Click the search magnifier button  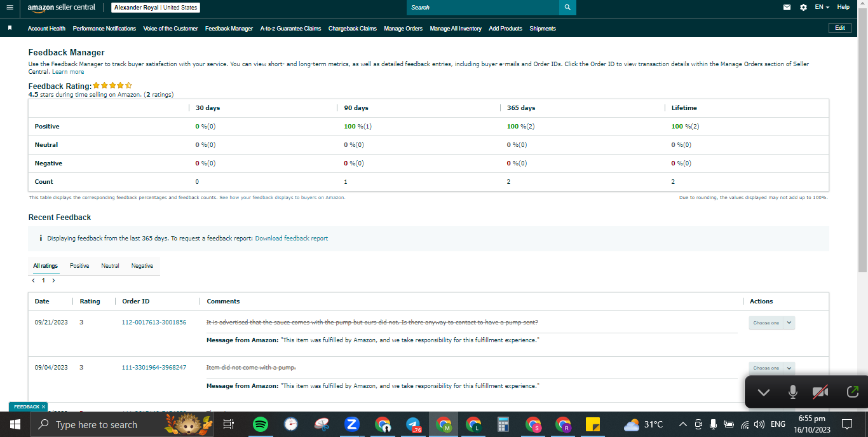pyautogui.click(x=567, y=8)
